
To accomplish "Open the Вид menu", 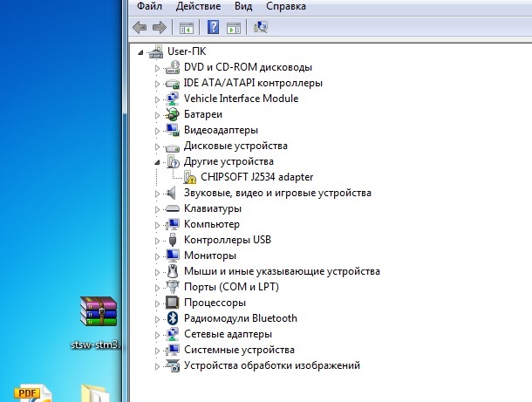I will [243, 7].
